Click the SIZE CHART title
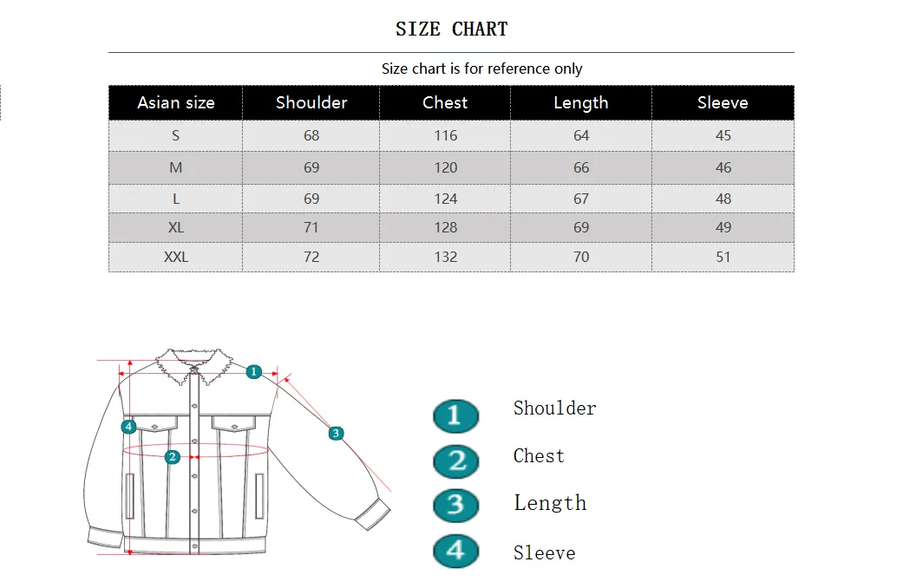Viewport: 903px width, 588px height. pyautogui.click(x=451, y=29)
